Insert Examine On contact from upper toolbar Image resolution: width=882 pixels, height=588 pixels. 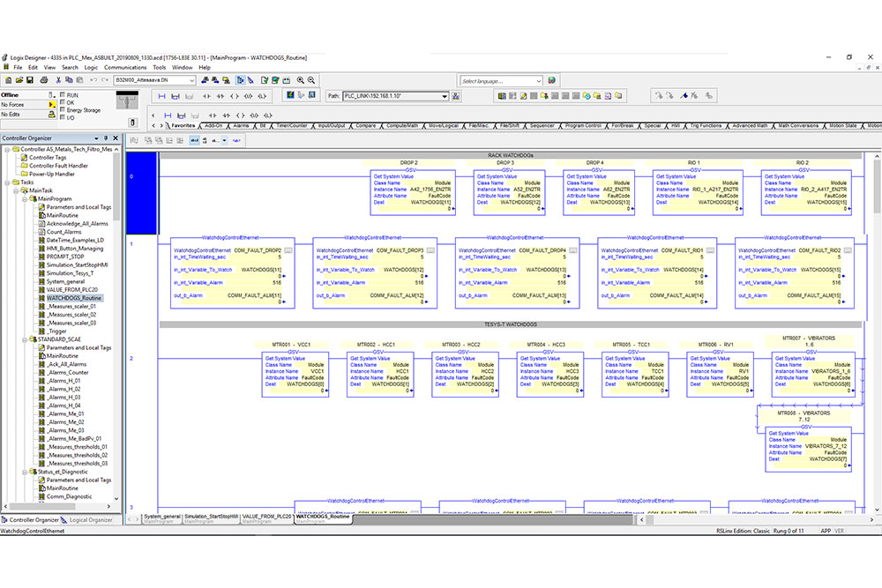pos(206,97)
